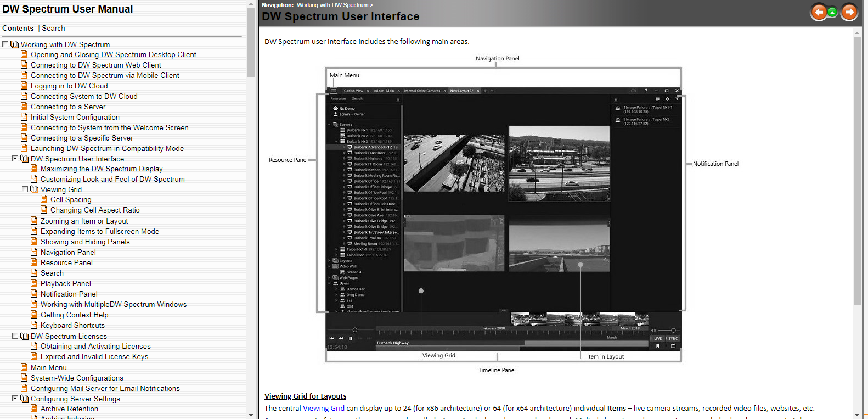Click the page icon beside Logging in to DW Cloud
This screenshot has width=868, height=419.
point(24,86)
